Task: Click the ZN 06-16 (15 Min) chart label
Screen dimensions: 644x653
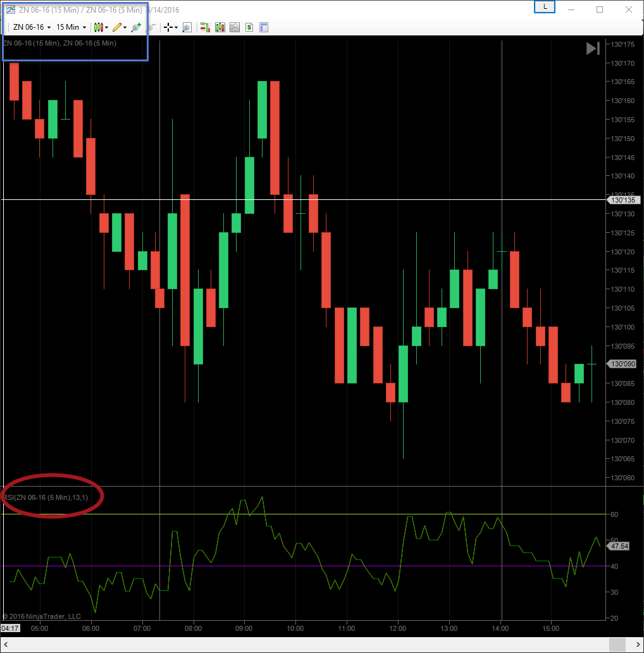Action: [31, 43]
